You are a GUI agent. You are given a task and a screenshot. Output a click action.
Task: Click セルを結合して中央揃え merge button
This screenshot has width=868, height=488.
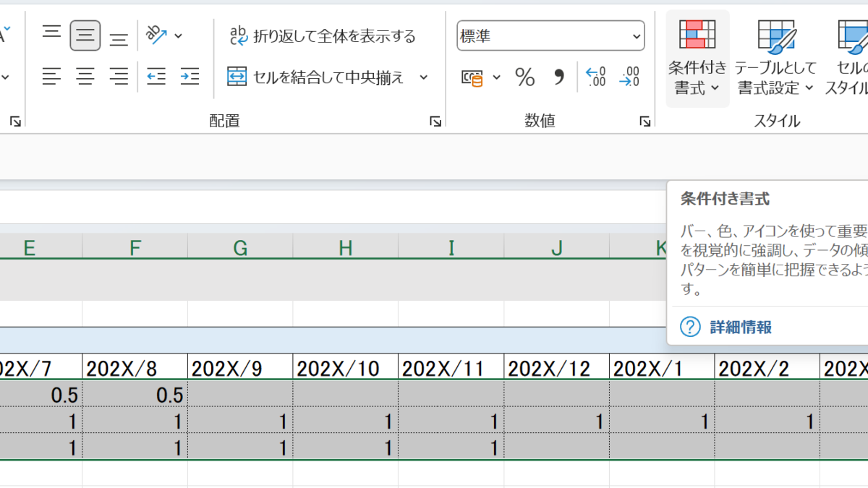click(316, 77)
